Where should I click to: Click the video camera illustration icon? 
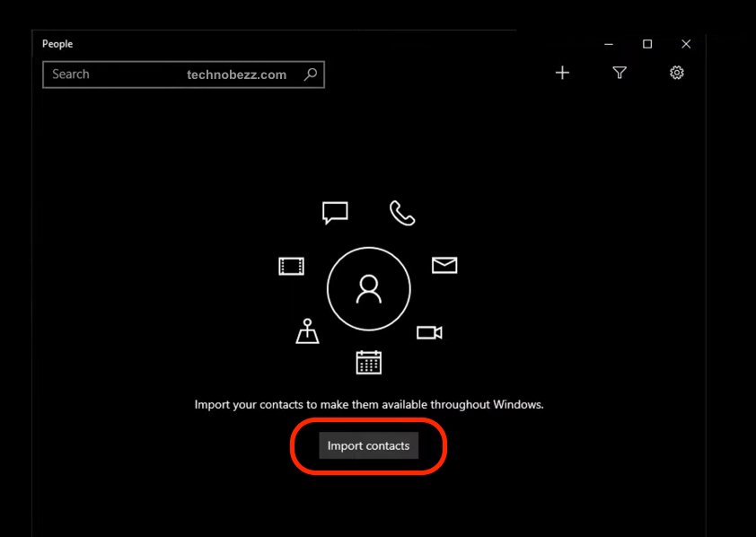(429, 332)
